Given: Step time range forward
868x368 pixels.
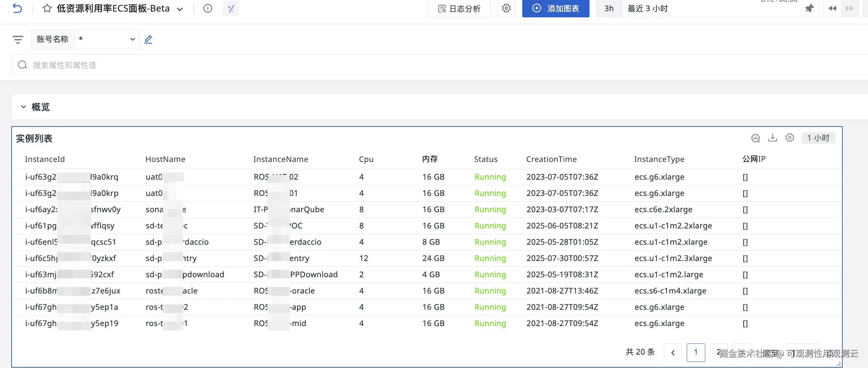Looking at the screenshot, I should (x=850, y=8).
